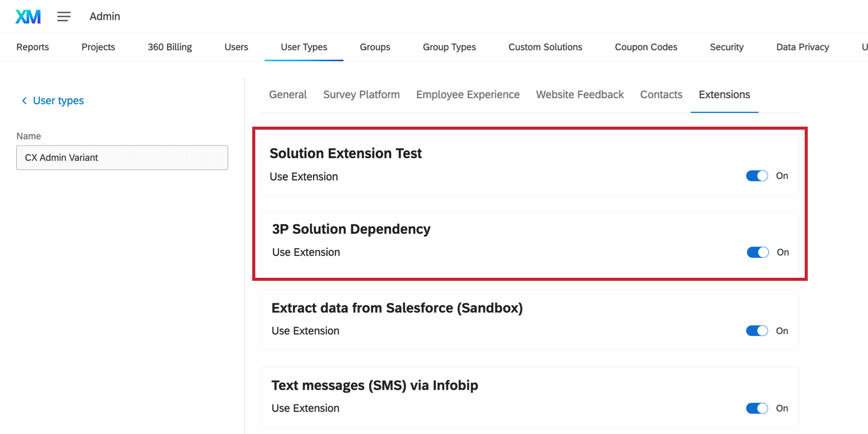Switch off Text messages via Infobip
868x434 pixels.
point(757,408)
